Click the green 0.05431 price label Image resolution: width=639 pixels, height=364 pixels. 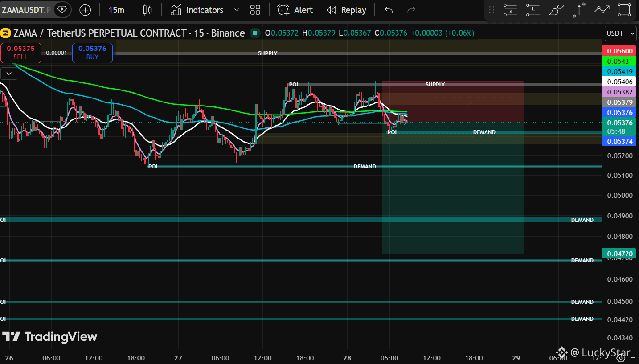point(619,61)
